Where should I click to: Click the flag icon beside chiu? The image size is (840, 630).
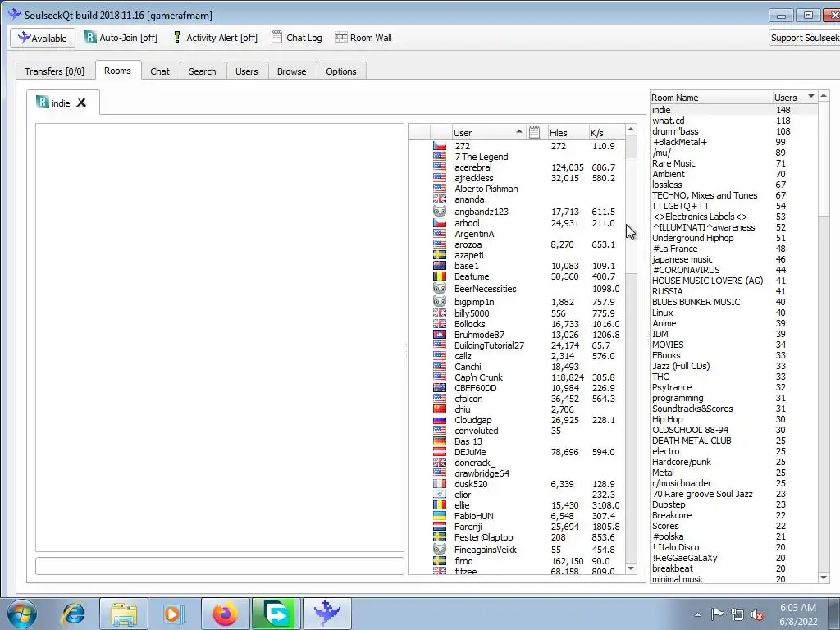click(440, 409)
